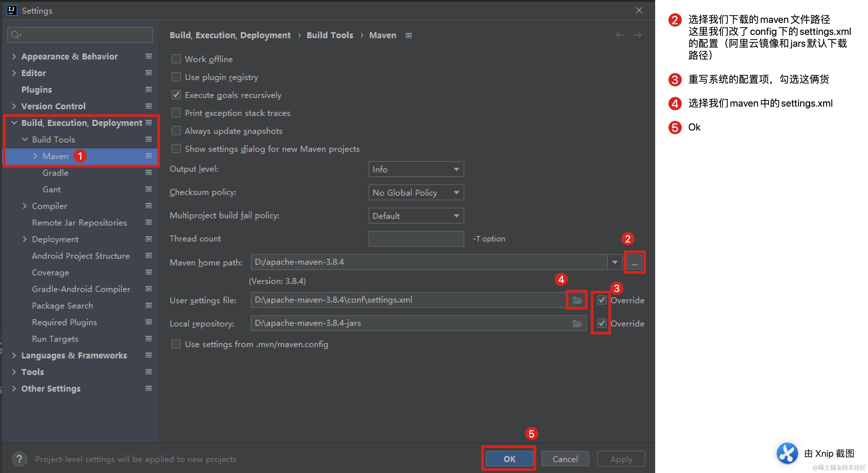Click project-level icon beside Maven breadcrumb

[409, 36]
